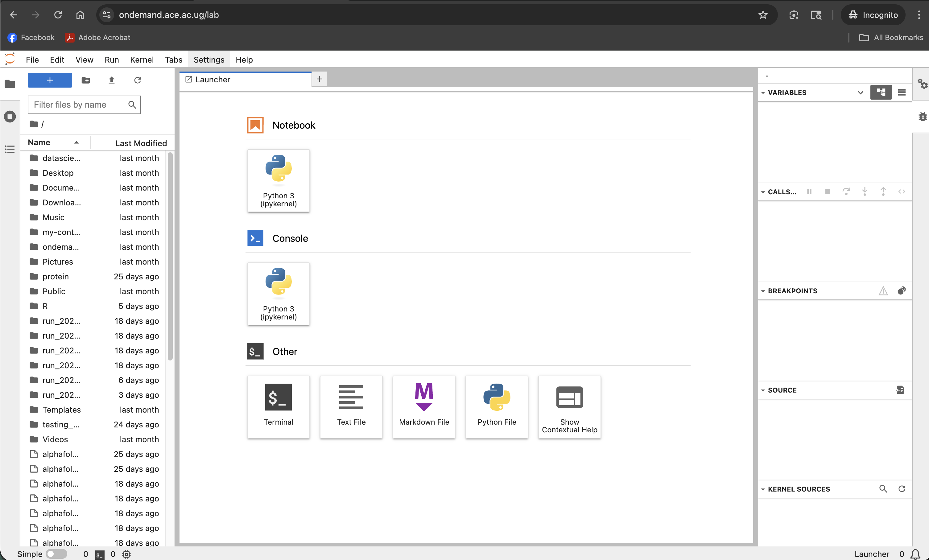The image size is (929, 560).
Task: Open the table of contents sidebar
Action: (10, 150)
